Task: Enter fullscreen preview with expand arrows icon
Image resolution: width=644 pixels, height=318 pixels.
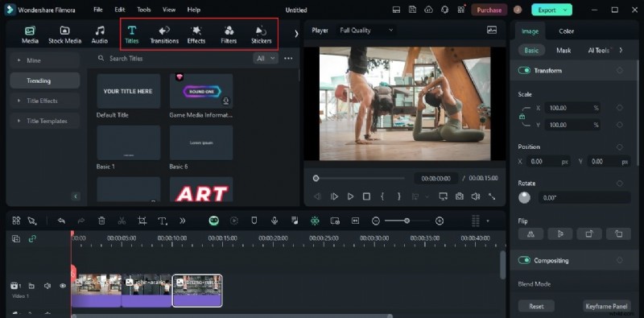Action: (x=492, y=196)
